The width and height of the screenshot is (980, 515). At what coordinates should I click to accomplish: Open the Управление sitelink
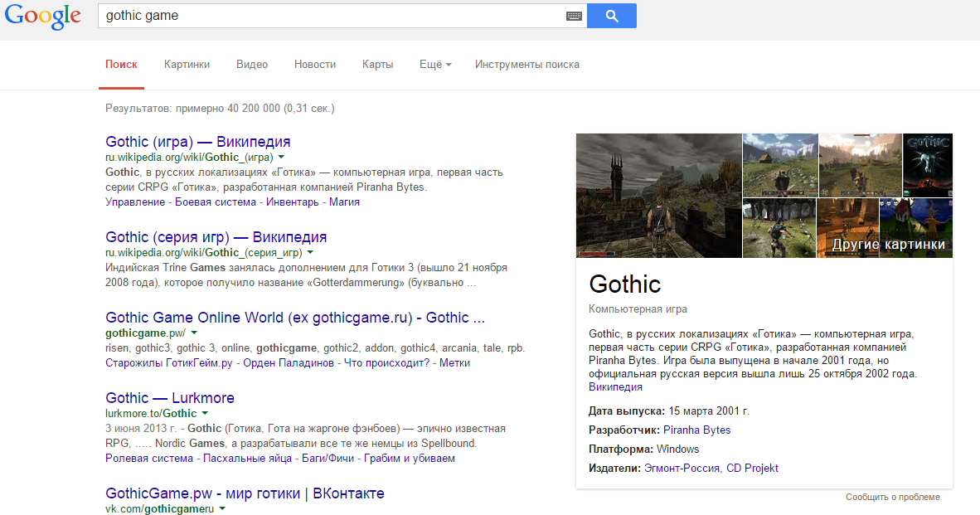coord(135,202)
